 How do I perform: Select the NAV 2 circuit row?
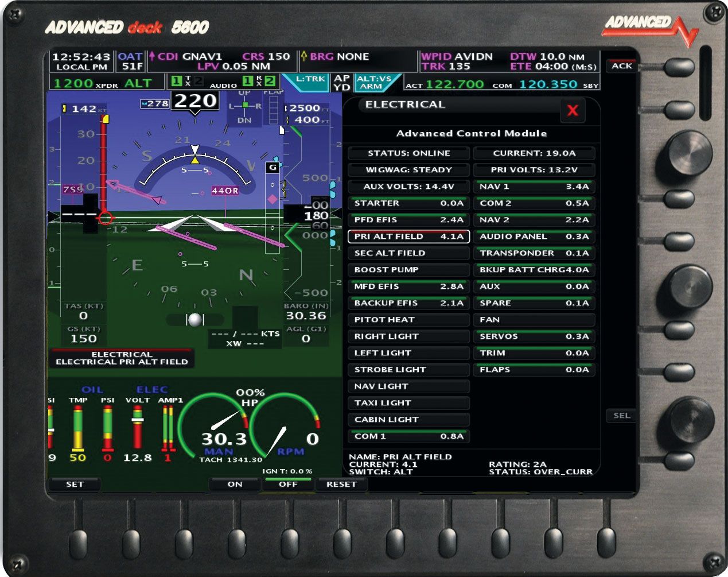pos(534,220)
